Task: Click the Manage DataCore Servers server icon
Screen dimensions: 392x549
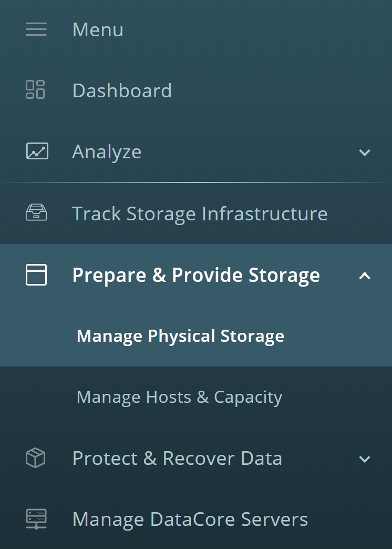Action: (x=36, y=519)
